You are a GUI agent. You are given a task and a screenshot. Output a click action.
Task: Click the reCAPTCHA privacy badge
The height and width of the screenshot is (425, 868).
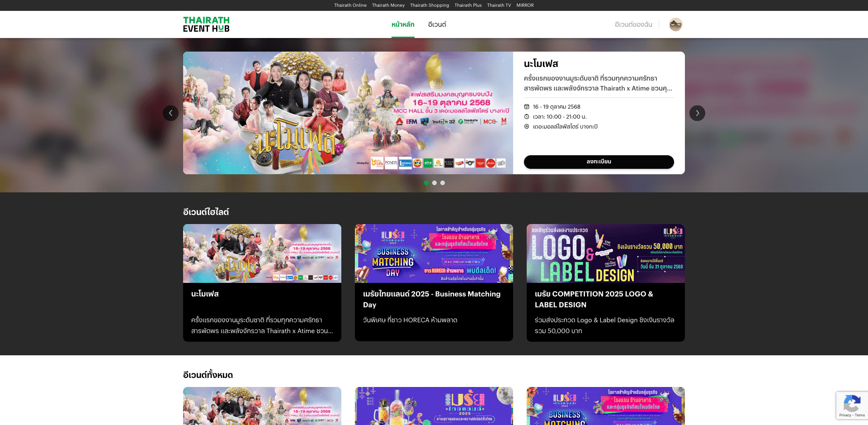coord(852,405)
